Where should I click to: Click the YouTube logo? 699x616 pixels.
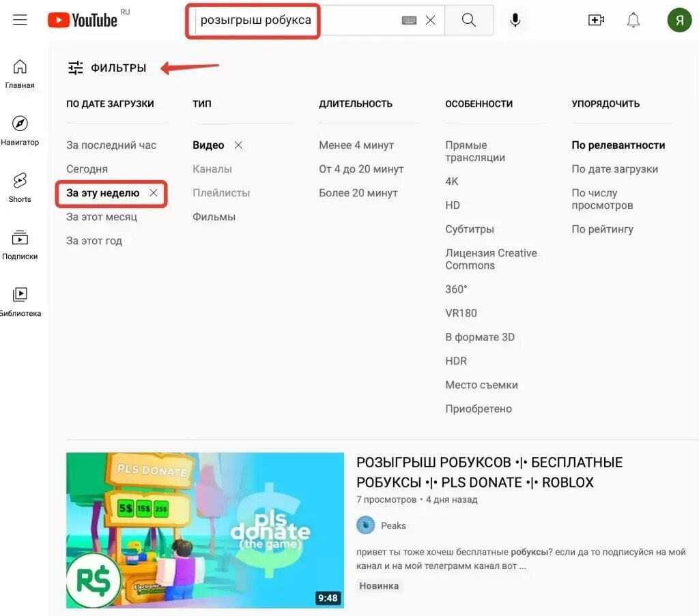[83, 20]
